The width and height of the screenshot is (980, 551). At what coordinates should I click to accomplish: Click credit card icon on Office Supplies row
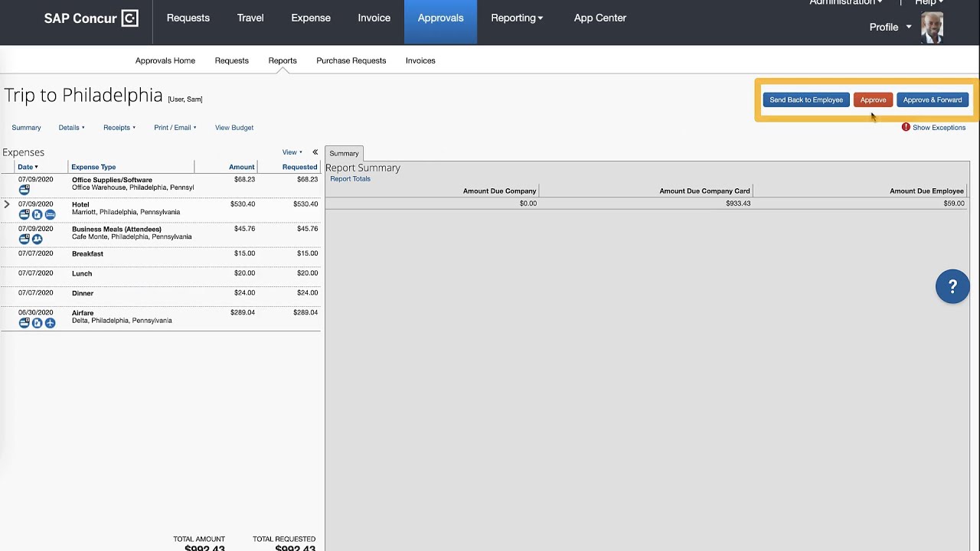click(x=24, y=189)
